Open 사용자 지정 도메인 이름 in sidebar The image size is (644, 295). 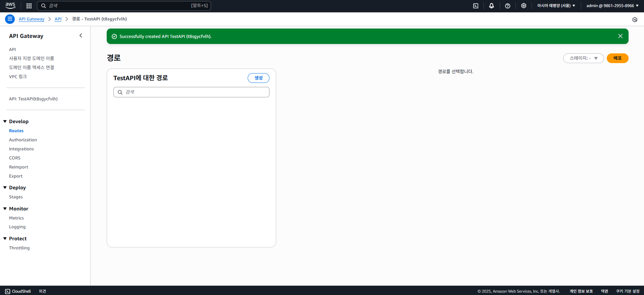(32, 58)
